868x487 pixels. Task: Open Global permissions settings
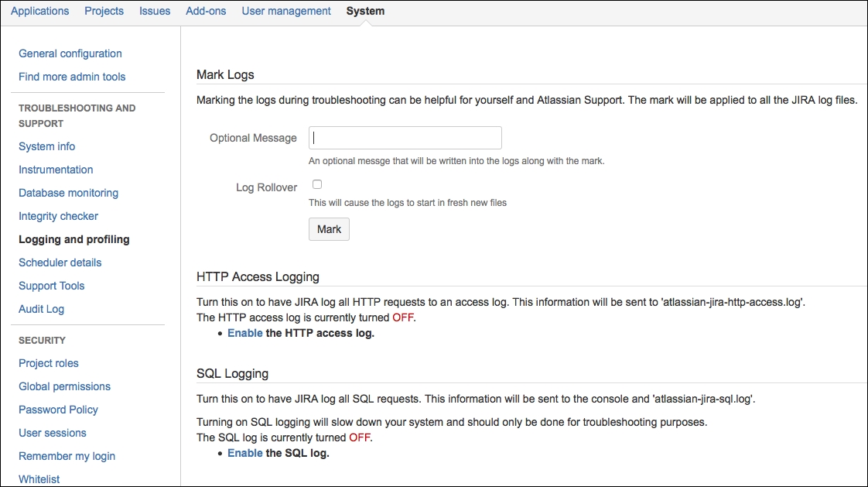64,386
